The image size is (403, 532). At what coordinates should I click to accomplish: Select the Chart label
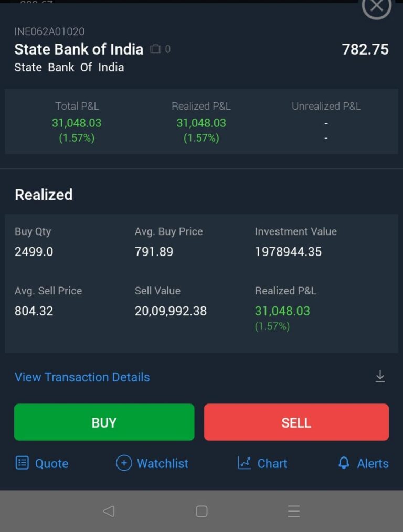pos(272,463)
